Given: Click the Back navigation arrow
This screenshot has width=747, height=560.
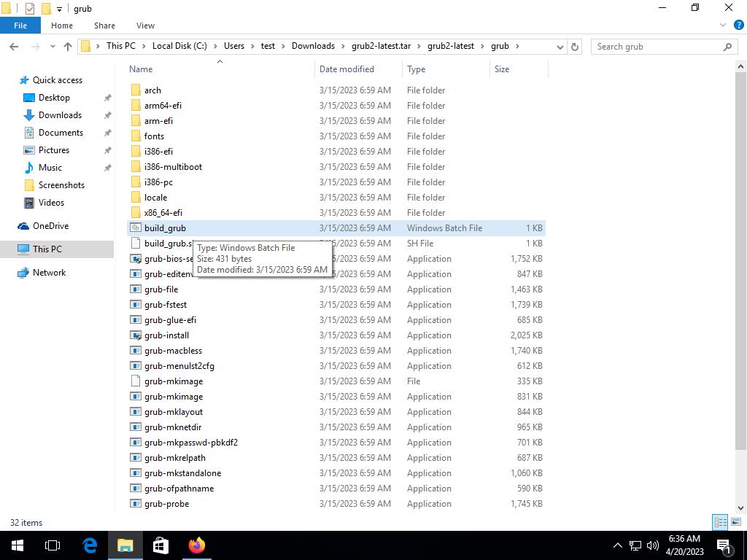Looking at the screenshot, I should pos(14,47).
